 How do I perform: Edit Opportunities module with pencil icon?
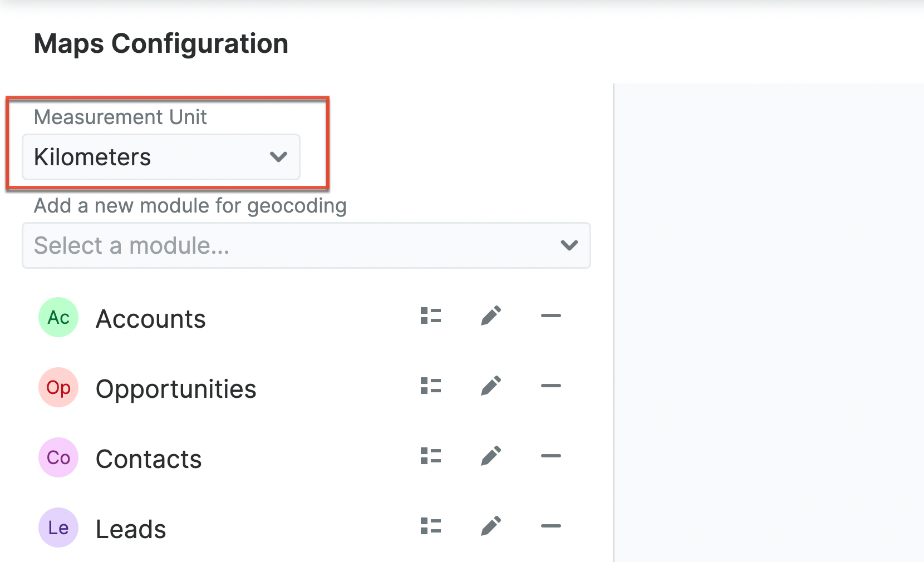pyautogui.click(x=491, y=386)
